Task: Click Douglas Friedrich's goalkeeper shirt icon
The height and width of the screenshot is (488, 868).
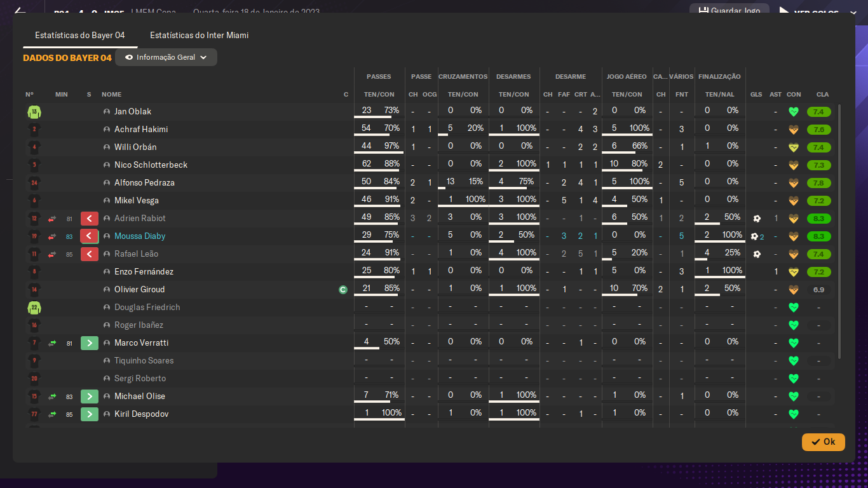Action: pyautogui.click(x=34, y=308)
